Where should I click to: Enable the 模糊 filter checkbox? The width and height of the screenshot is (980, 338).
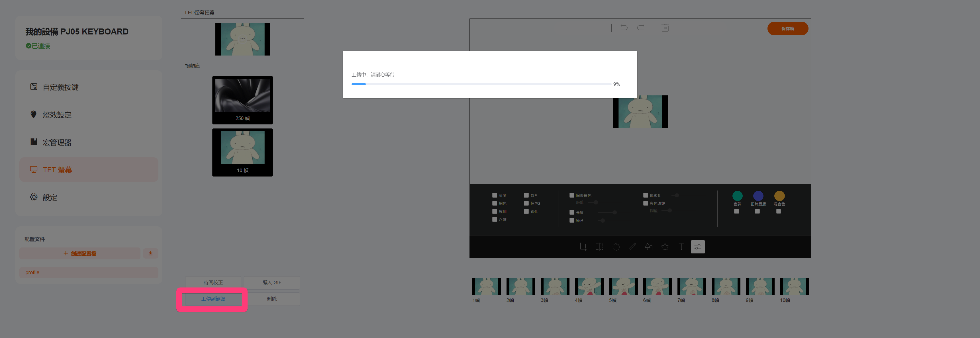[x=495, y=211]
